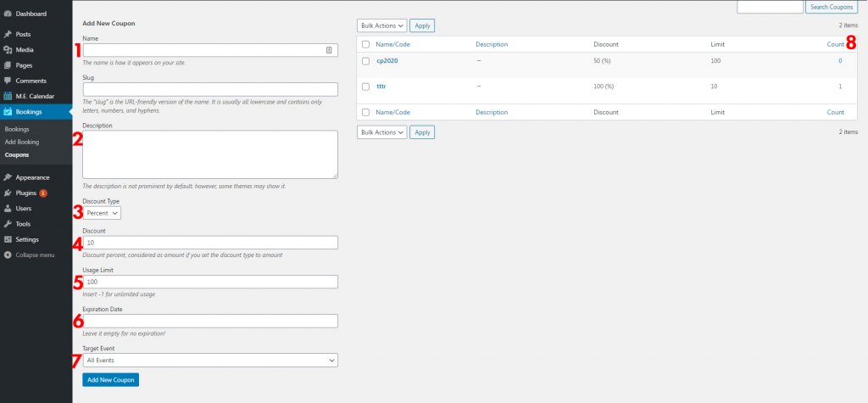Click the Search Coupons button
The height and width of the screenshot is (403, 868).
pyautogui.click(x=830, y=8)
